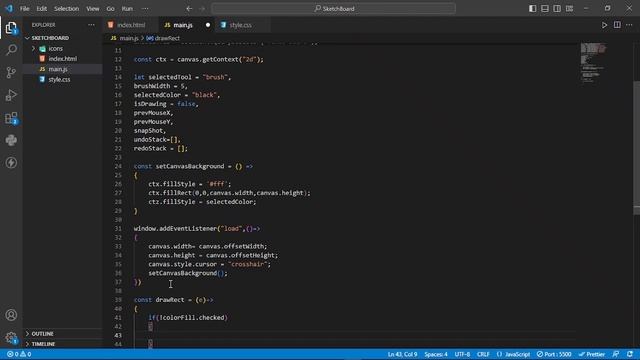The height and width of the screenshot is (360, 640).
Task: Open the lightning bolt extension icon
Action: [11, 163]
